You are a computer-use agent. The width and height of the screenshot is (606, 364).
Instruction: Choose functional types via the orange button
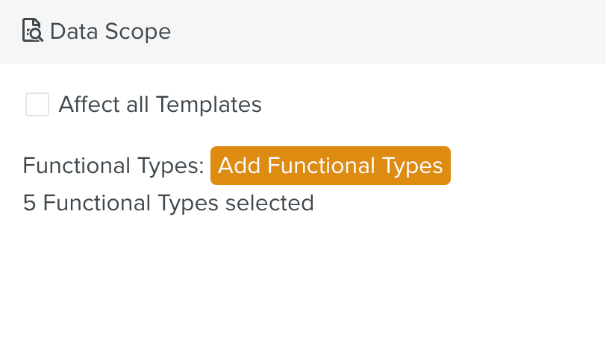coord(330,165)
